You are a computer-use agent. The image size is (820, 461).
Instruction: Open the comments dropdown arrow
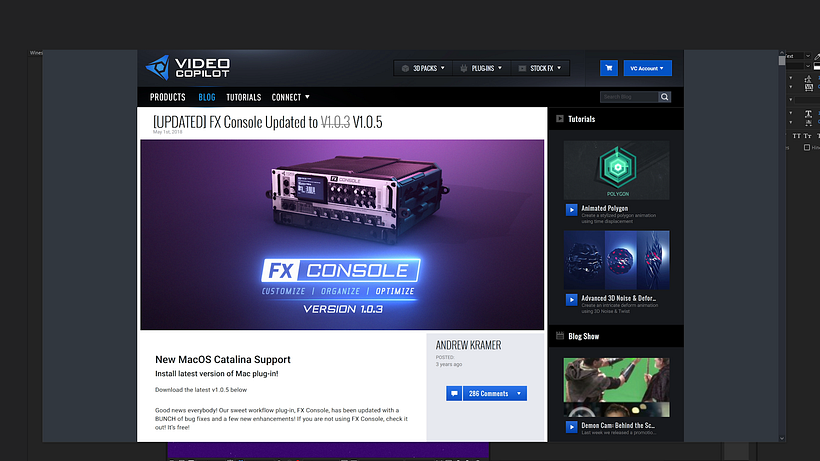(x=519, y=394)
